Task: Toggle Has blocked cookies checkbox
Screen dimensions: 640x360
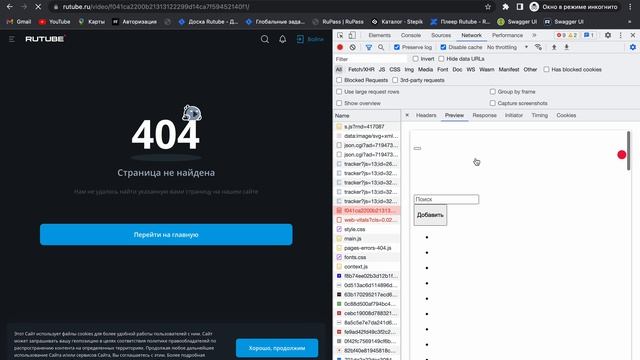Action: (546, 70)
